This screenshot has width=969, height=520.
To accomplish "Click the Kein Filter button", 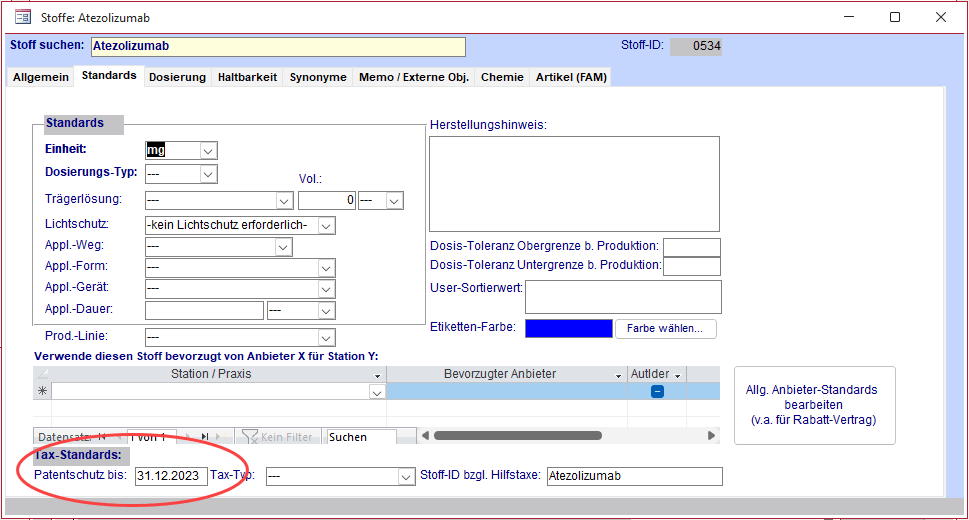I will pyautogui.click(x=278, y=437).
